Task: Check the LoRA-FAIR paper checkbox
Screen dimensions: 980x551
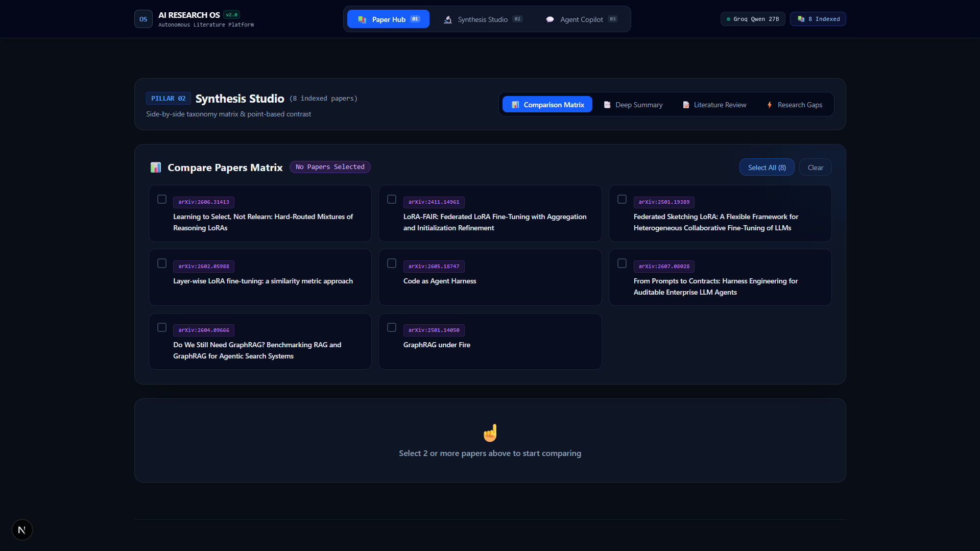Action: point(392,199)
